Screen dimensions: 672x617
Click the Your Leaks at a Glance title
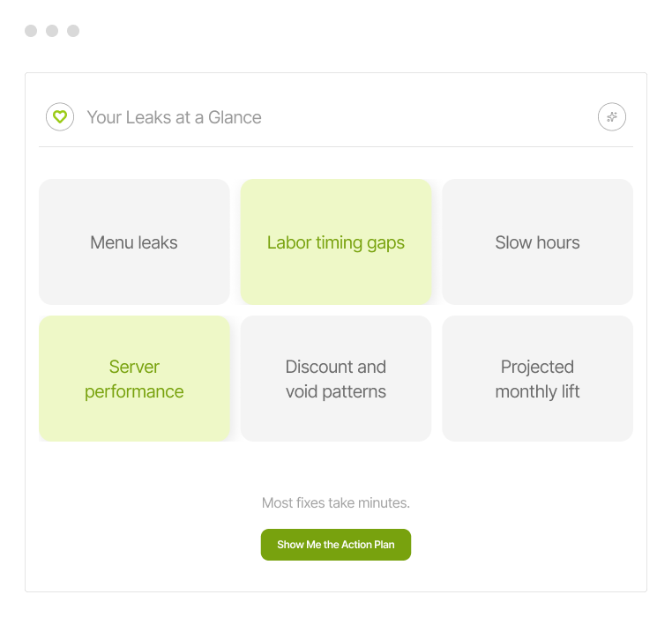174,117
